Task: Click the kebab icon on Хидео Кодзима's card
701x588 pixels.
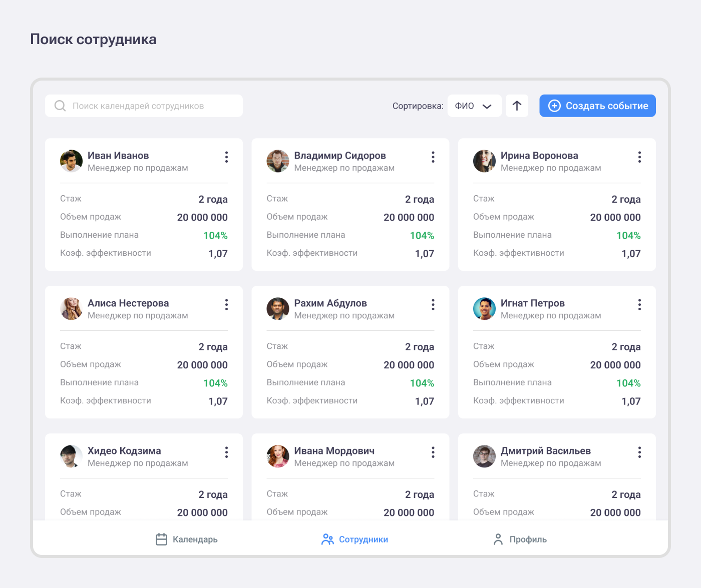Action: (226, 452)
